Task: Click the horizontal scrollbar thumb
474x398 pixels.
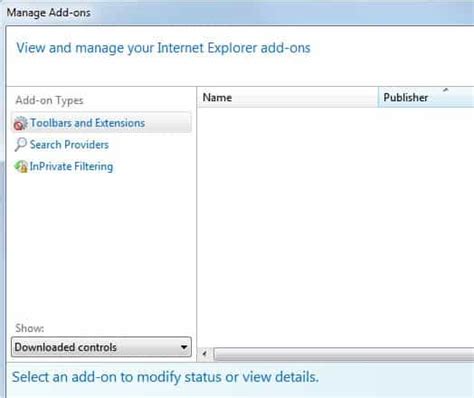Action: 344,354
